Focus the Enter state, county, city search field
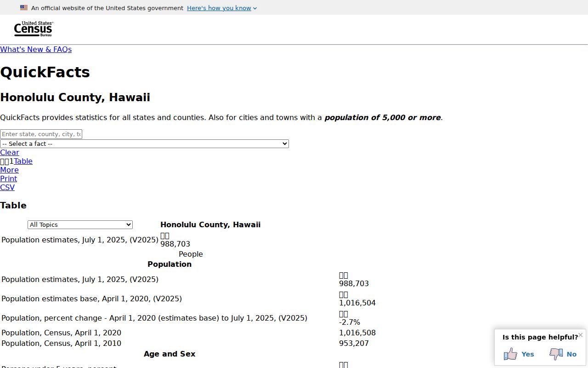The image size is (588, 368). tap(41, 134)
